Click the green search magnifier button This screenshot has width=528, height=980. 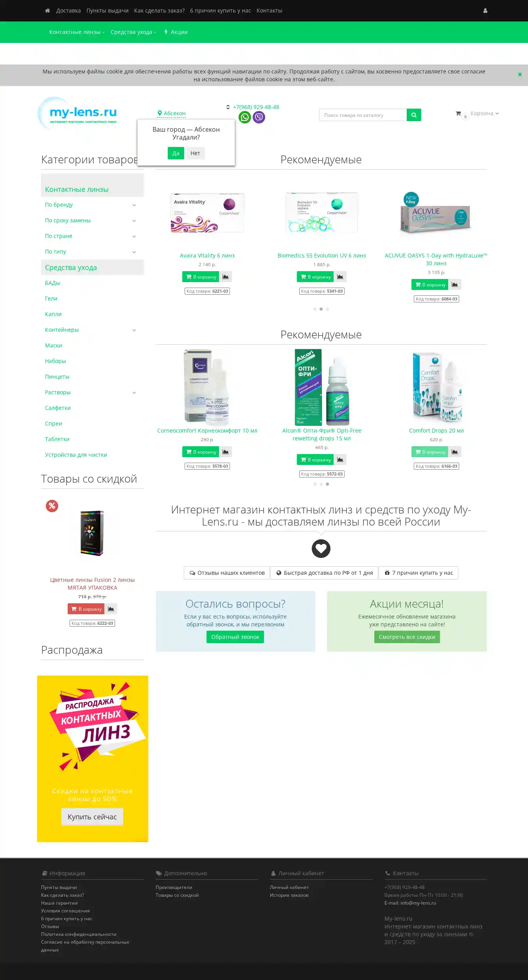point(414,115)
